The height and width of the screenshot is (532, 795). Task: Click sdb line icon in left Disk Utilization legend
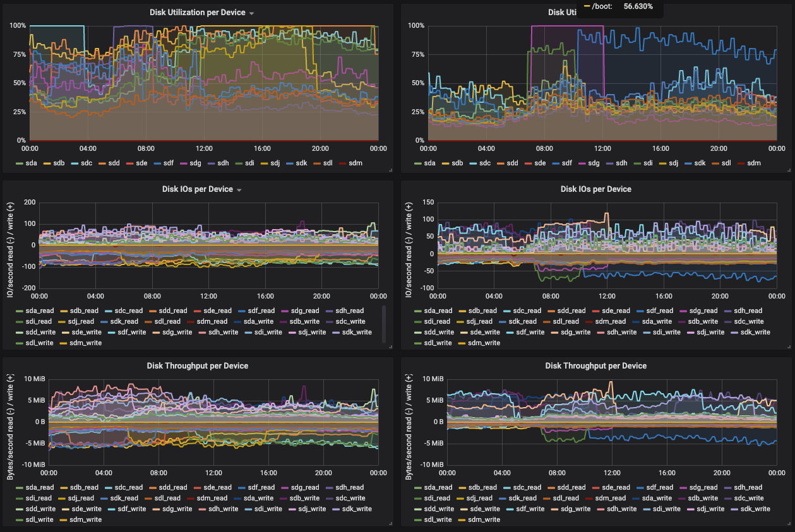pos(48,163)
